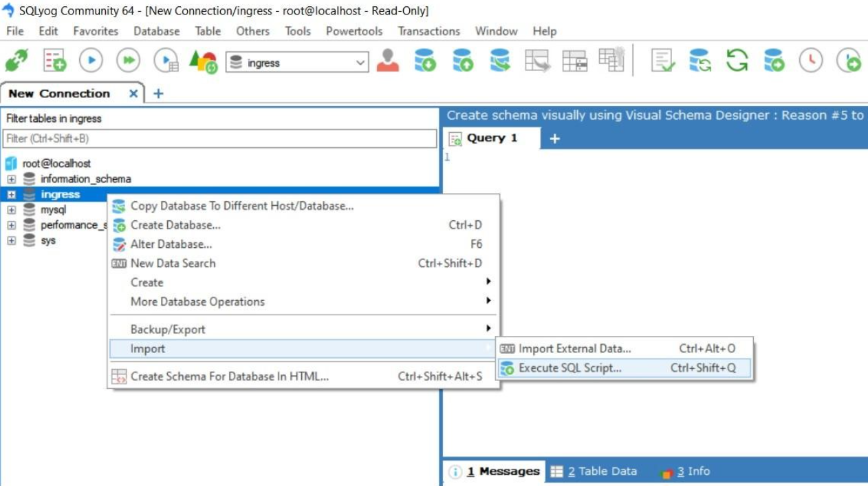Choose Import External Data option

(574, 349)
